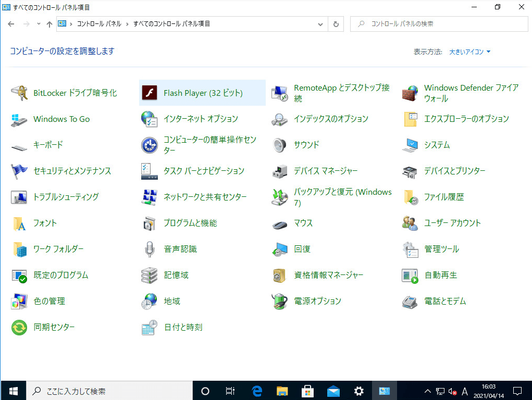
Task: Open 同期センター icon
Action: [19, 328]
